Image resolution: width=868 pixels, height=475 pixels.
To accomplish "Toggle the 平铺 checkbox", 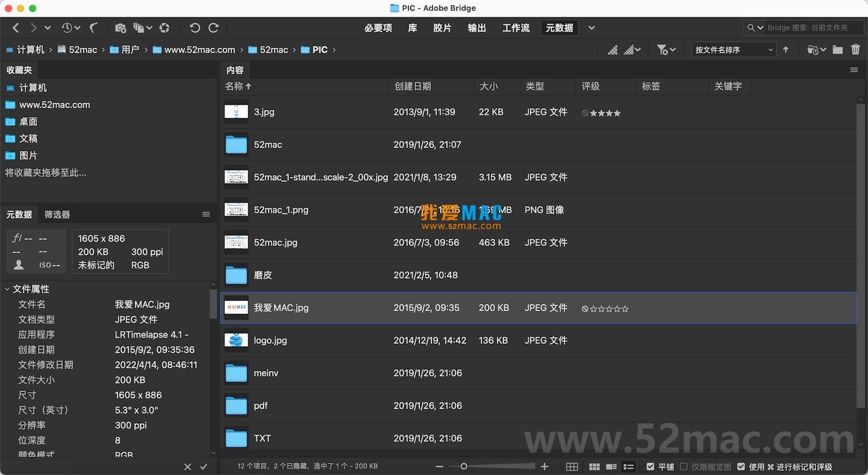I will (650, 467).
